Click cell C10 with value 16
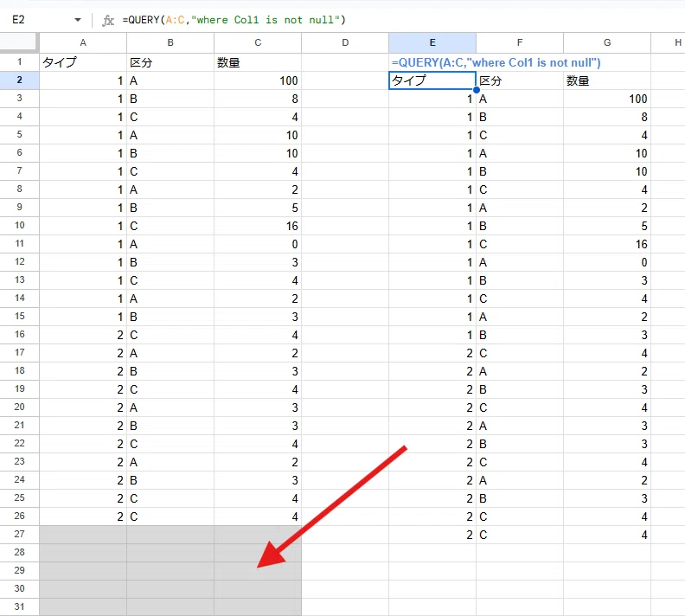 pos(258,226)
